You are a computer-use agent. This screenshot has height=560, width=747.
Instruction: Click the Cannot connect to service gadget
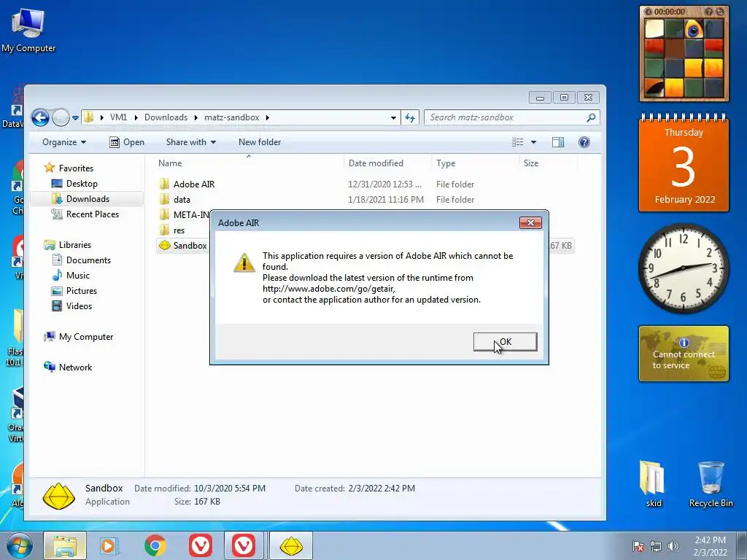684,354
